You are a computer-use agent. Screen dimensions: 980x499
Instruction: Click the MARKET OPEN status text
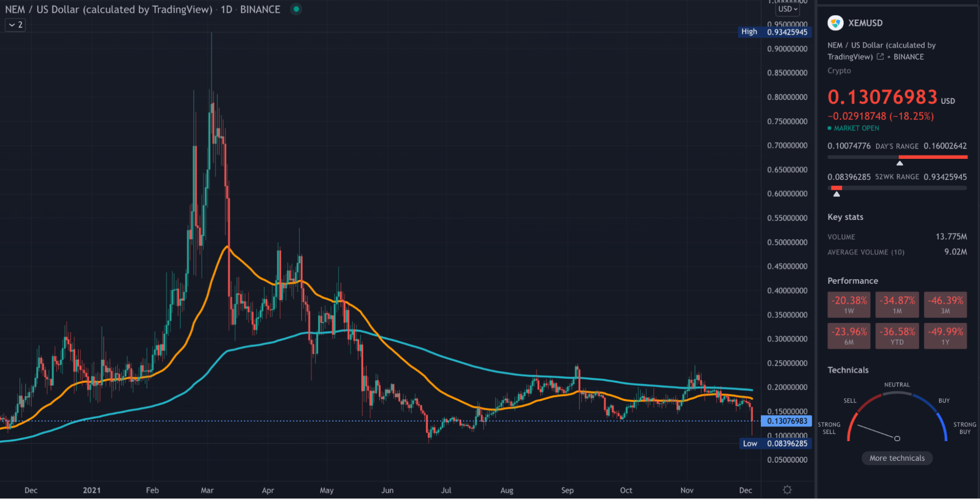[x=856, y=128]
